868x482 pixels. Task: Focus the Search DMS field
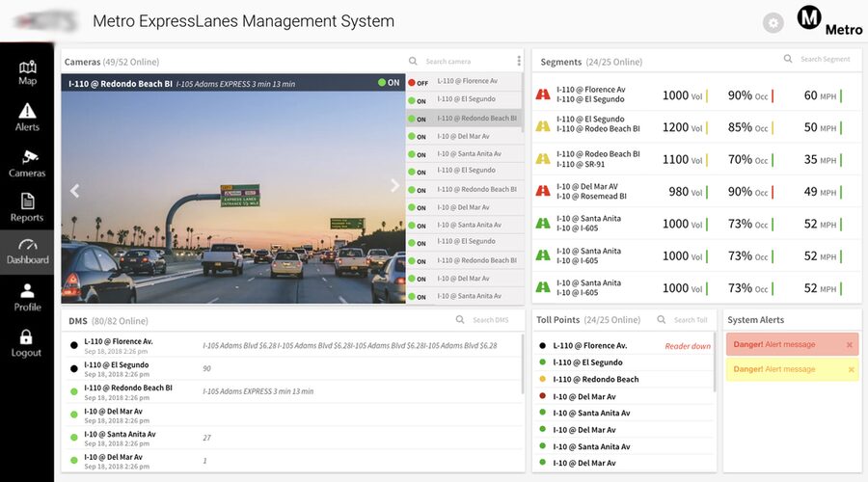tap(492, 320)
